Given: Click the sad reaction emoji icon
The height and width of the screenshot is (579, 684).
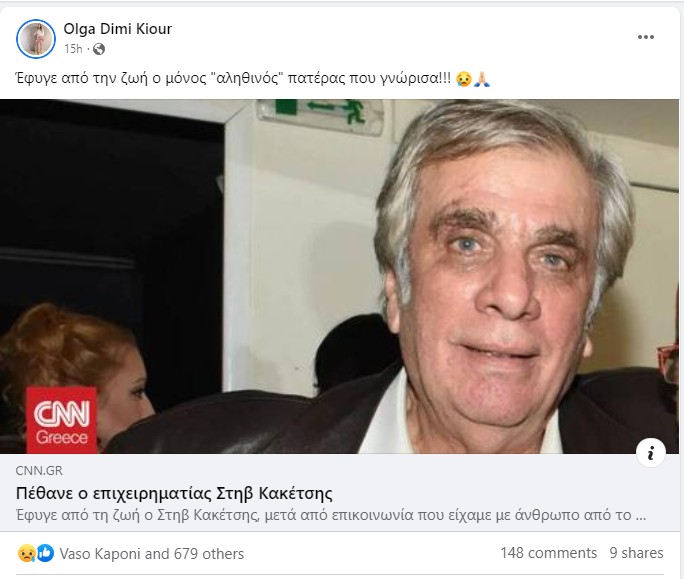Looking at the screenshot, I should [x=26, y=554].
